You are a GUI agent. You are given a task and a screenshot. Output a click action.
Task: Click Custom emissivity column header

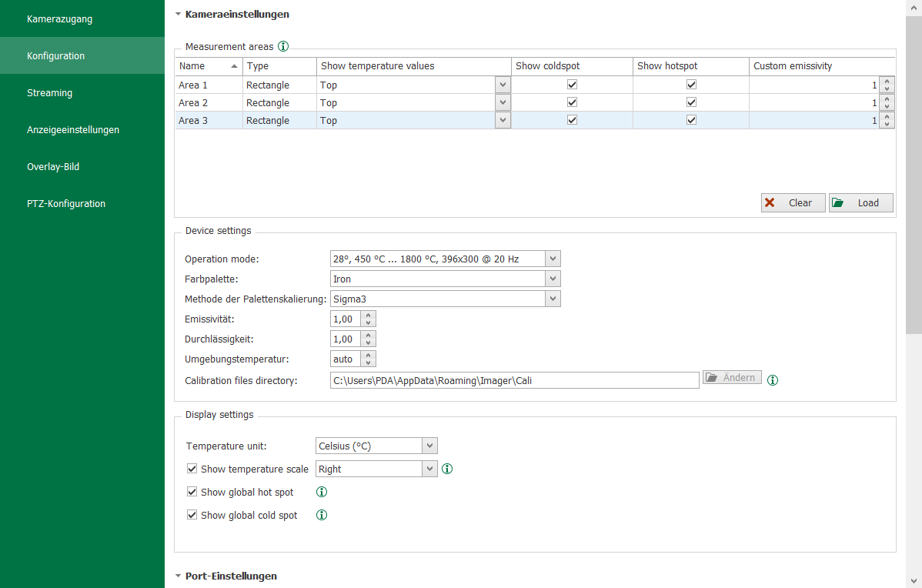pos(822,66)
